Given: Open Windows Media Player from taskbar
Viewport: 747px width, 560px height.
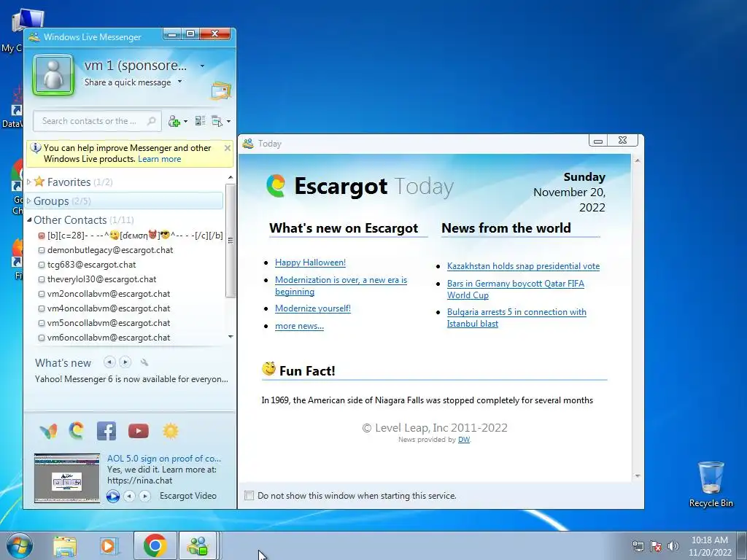Looking at the screenshot, I should click(x=109, y=546).
